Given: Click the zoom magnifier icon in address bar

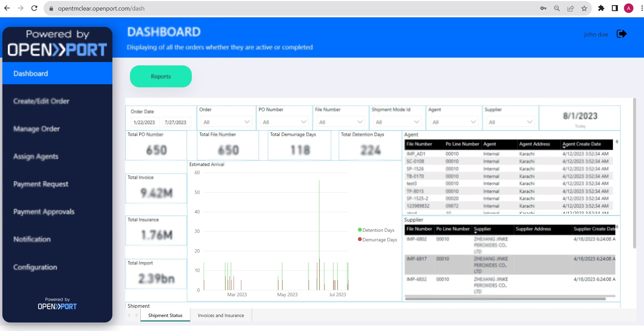Looking at the screenshot, I should tap(557, 9).
